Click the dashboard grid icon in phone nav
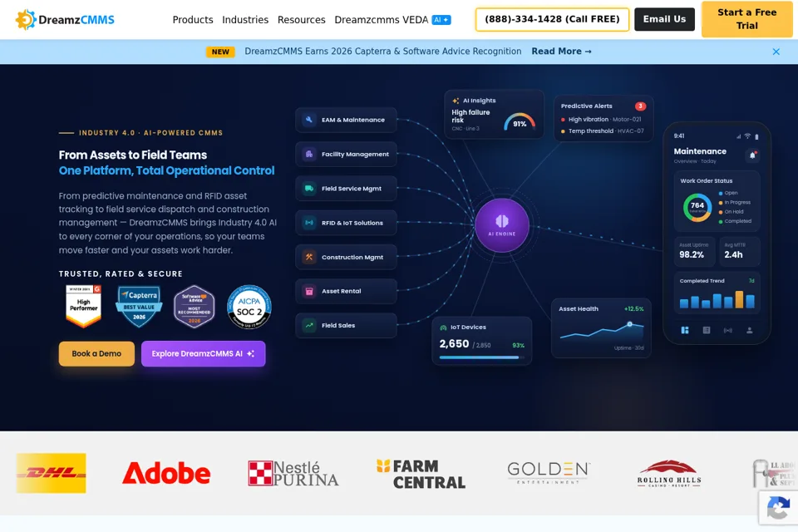 [x=685, y=330]
